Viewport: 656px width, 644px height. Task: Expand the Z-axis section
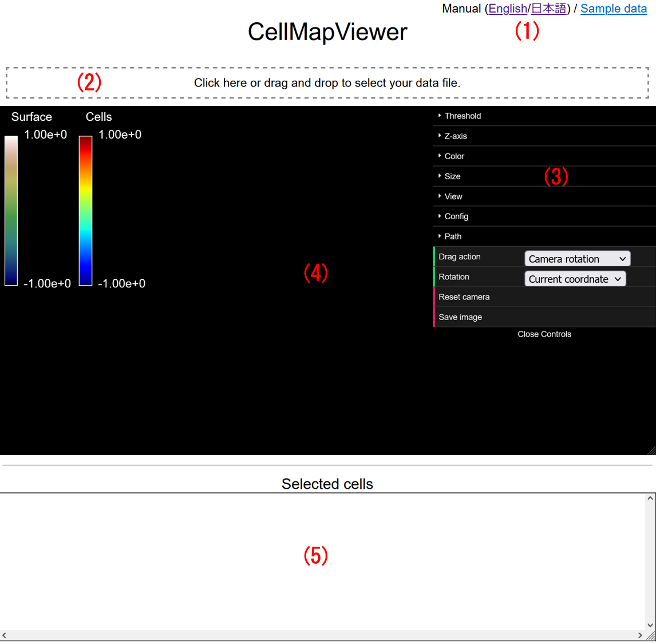click(455, 136)
